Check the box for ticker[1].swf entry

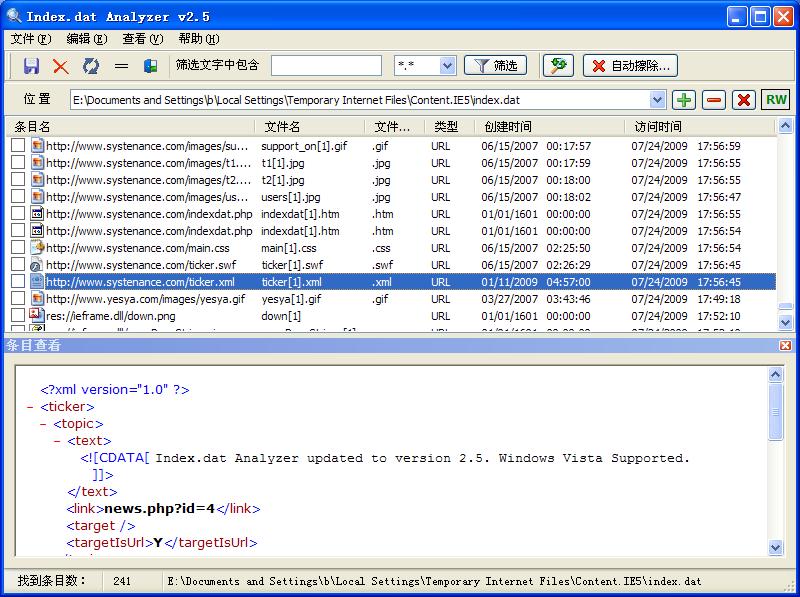coord(18,264)
